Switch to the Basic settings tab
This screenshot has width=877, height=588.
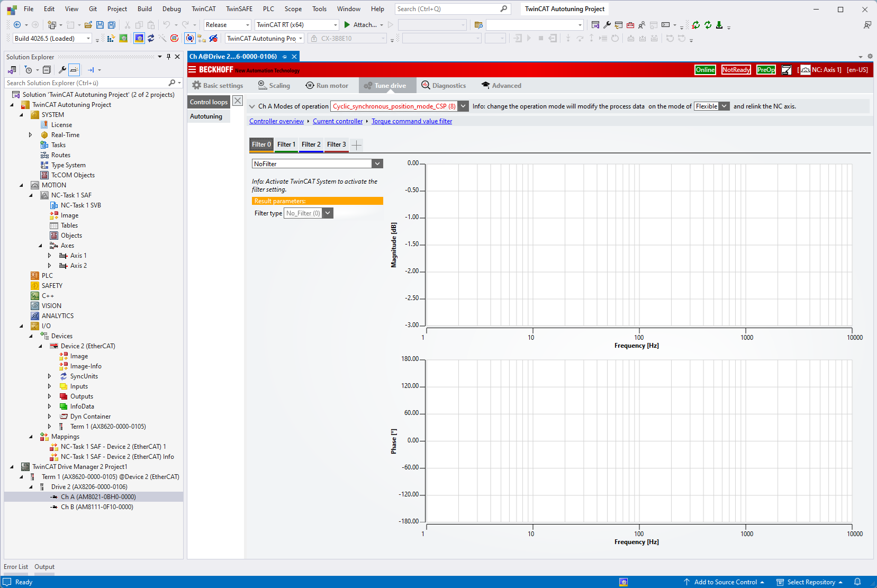[x=218, y=85]
